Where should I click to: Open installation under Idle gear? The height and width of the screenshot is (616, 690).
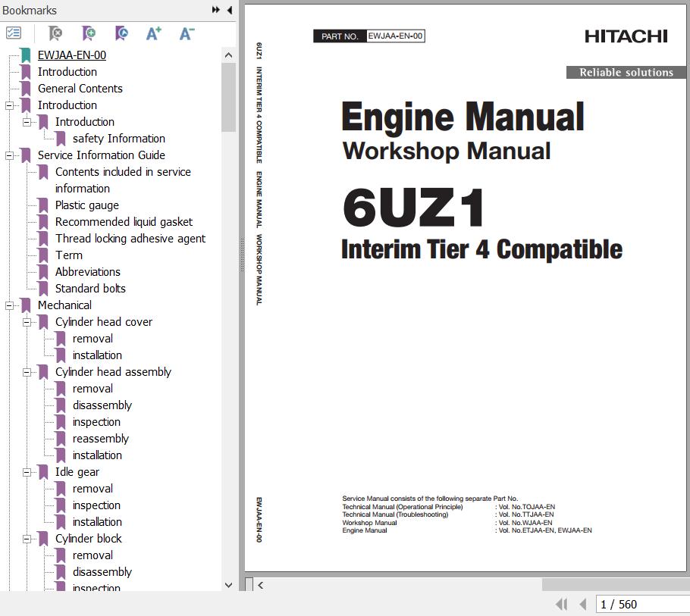[97, 522]
